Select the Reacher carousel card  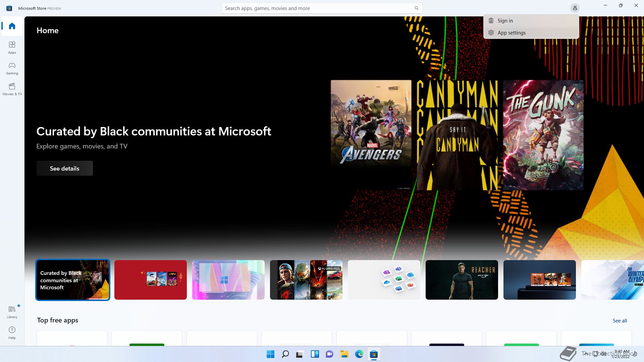(462, 280)
